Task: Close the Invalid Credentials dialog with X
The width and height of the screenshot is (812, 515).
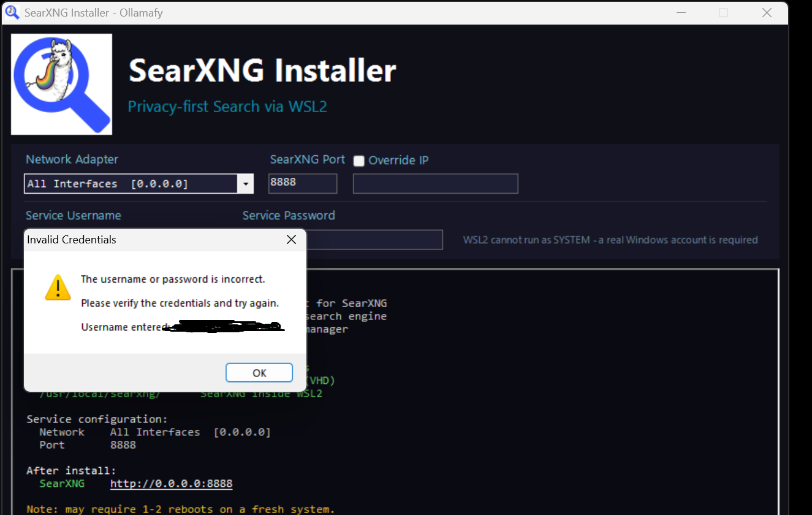Action: [x=292, y=240]
